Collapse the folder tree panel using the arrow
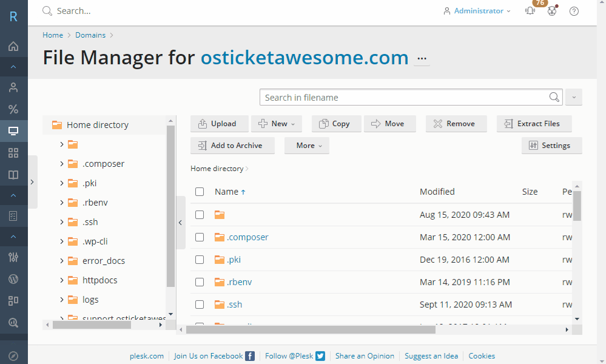The image size is (606, 364). 181,223
